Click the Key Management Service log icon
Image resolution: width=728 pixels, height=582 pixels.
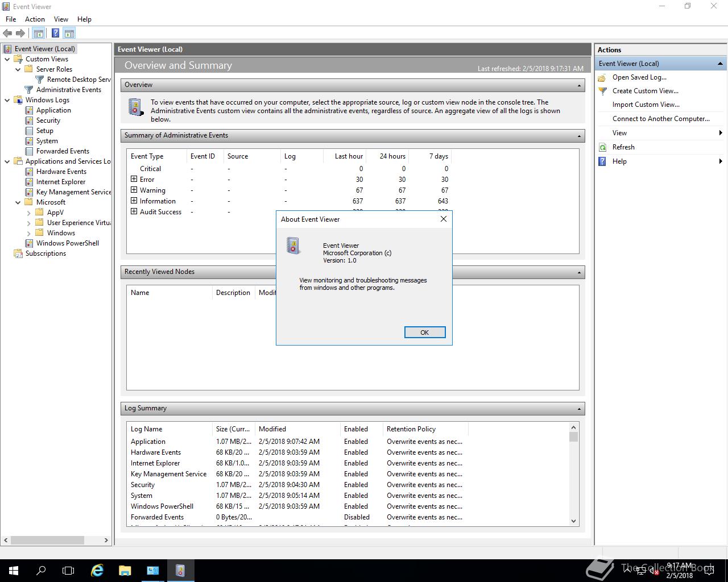coord(29,192)
